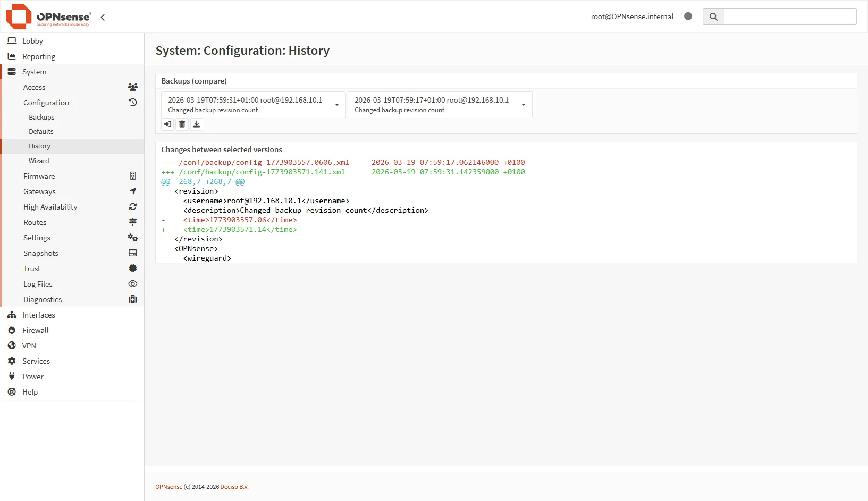Select the Defaults submenu item
This screenshot has width=868, height=501.
click(x=41, y=131)
